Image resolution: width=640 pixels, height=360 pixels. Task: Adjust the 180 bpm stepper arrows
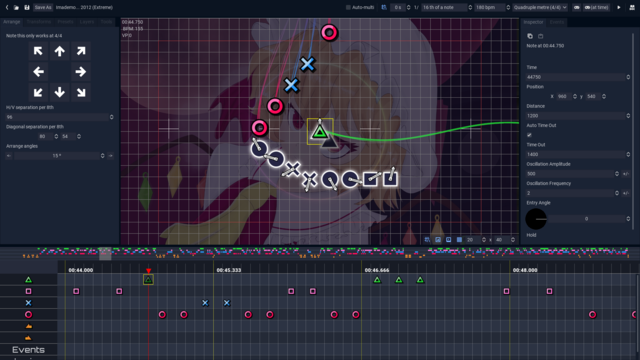click(x=508, y=7)
